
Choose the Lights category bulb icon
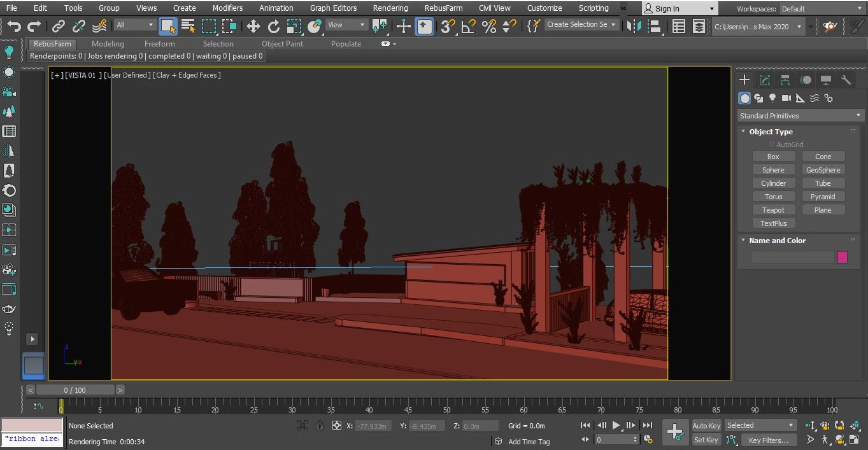(772, 98)
